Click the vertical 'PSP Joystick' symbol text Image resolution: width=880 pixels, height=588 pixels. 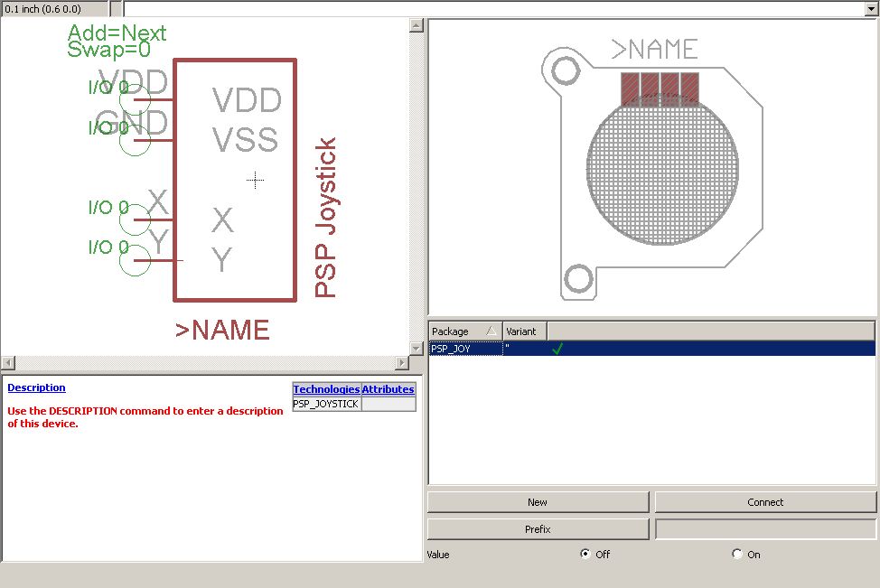(x=325, y=218)
